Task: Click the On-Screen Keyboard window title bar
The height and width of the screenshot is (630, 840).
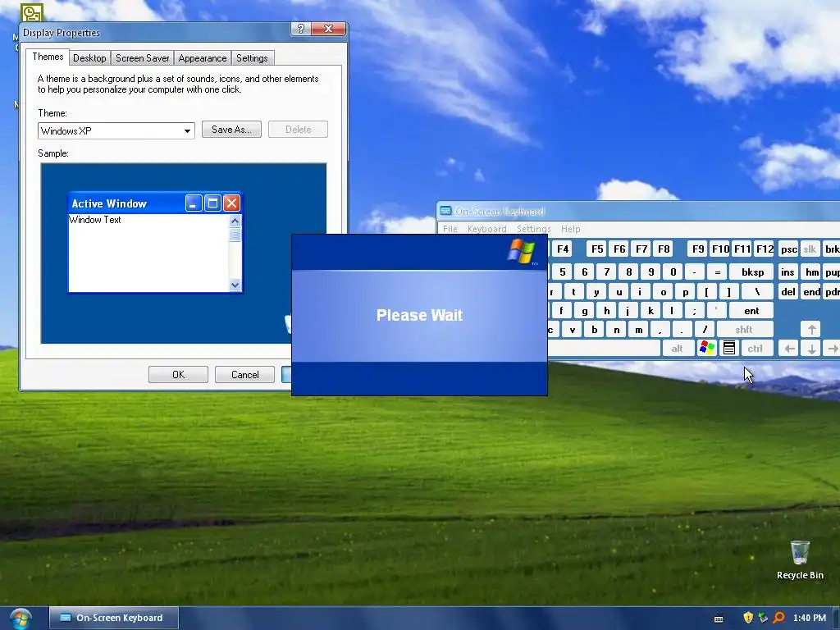Action: (638, 211)
